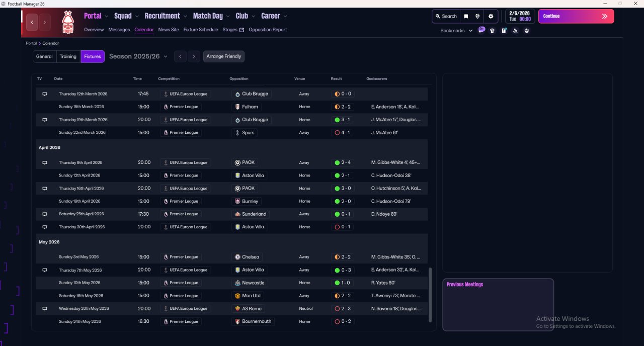Click the Spurs club badge
Viewport: 644px width, 346px height.
point(237,133)
